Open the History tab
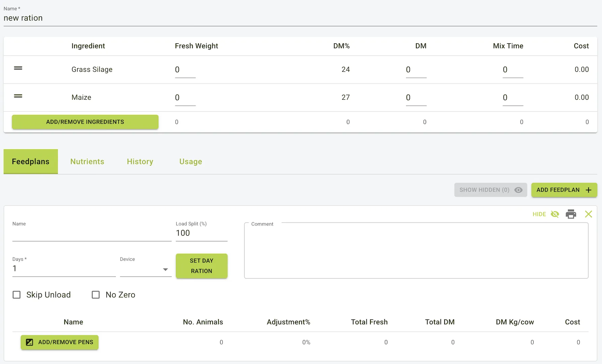This screenshot has height=364, width=602. (140, 161)
